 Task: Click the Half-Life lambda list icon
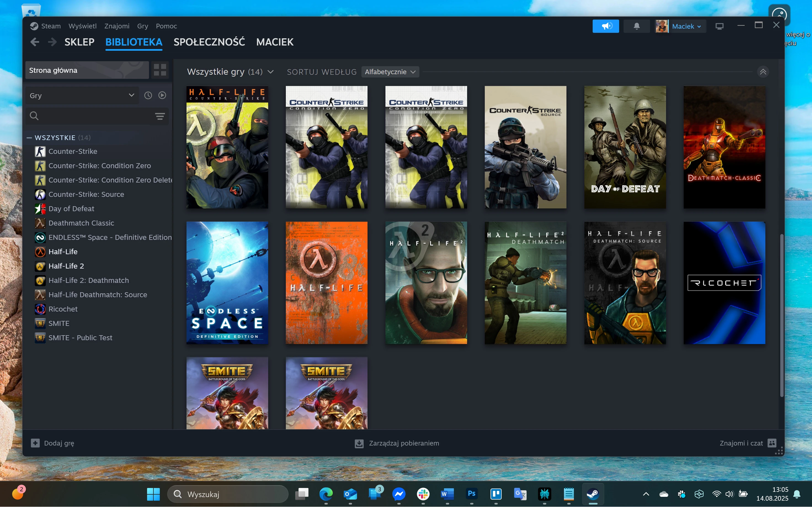[x=40, y=252]
